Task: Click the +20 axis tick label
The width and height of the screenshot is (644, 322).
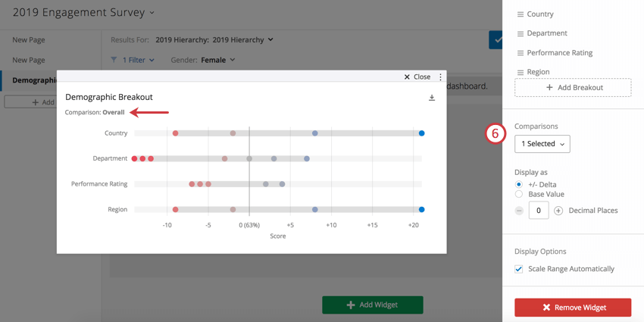Action: [413, 226]
